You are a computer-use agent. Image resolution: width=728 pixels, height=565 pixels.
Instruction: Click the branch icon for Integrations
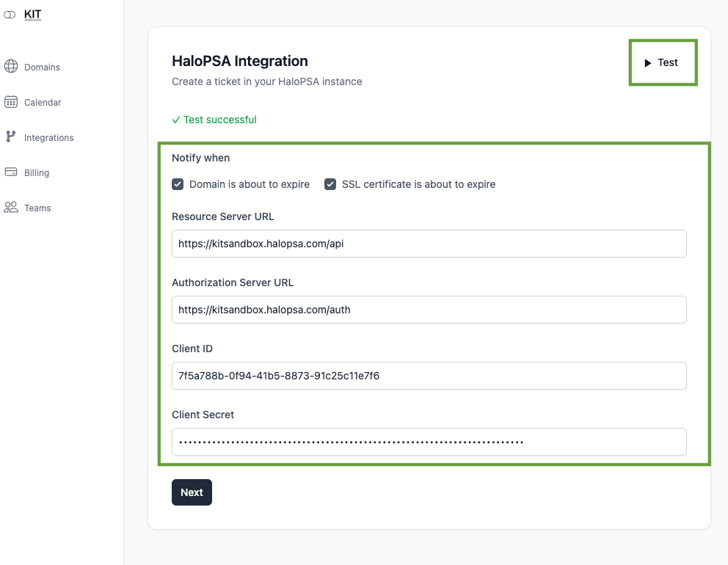(11, 137)
